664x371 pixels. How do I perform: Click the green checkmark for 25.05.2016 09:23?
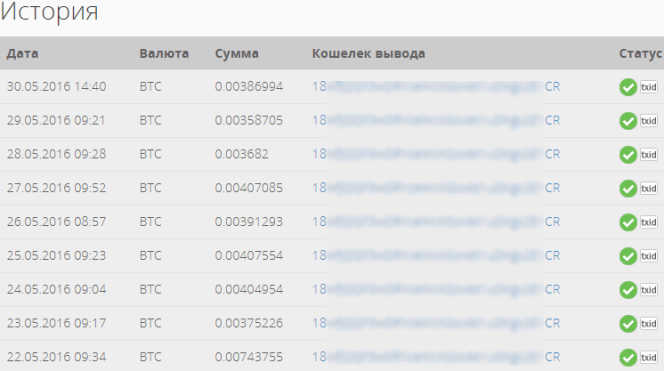(x=628, y=256)
